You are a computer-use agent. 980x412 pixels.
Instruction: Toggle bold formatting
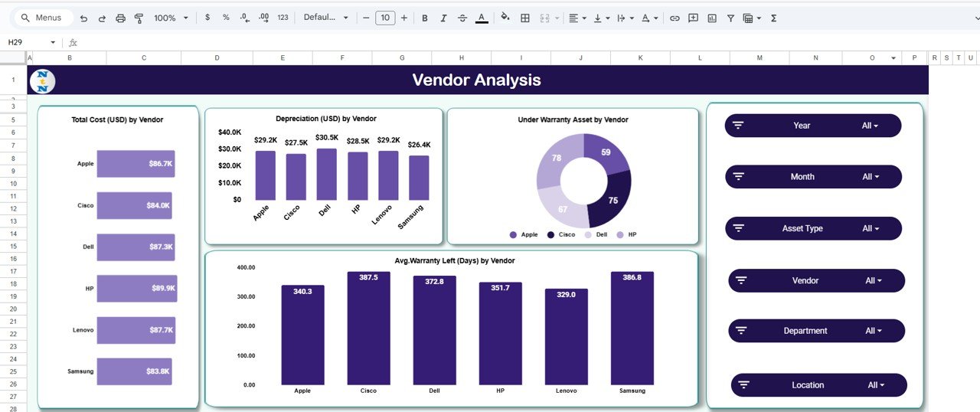click(425, 18)
